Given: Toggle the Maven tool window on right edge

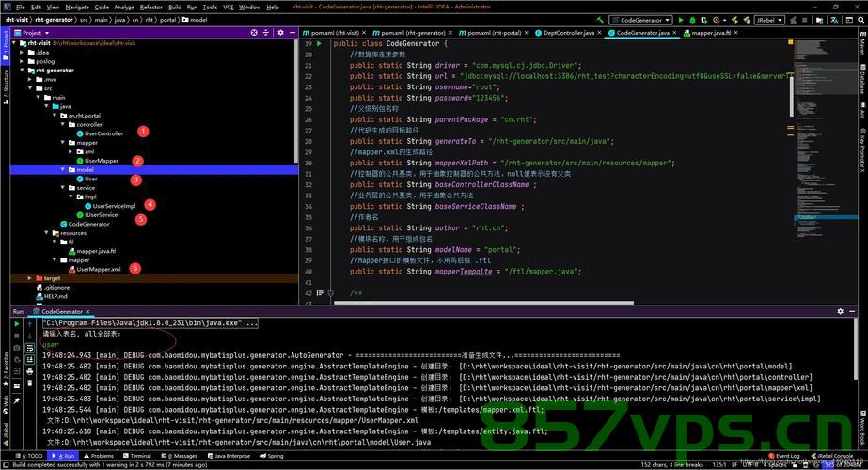Looking at the screenshot, I should point(862,43).
